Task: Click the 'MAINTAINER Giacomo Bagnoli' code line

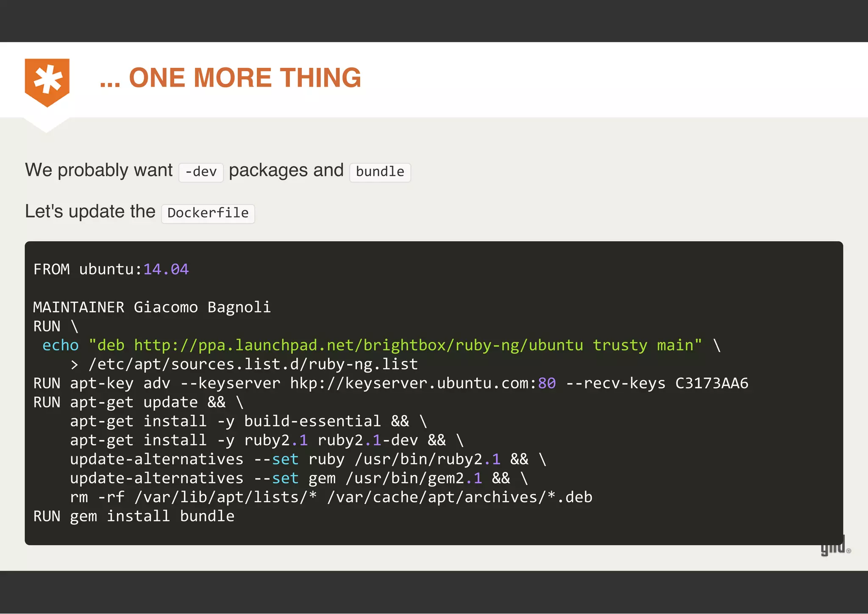Action: pos(152,307)
